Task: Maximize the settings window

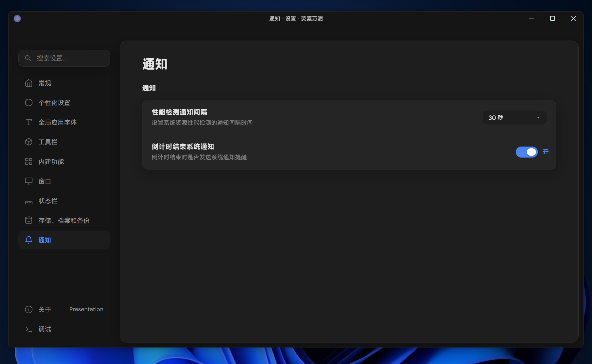Action: click(552, 18)
